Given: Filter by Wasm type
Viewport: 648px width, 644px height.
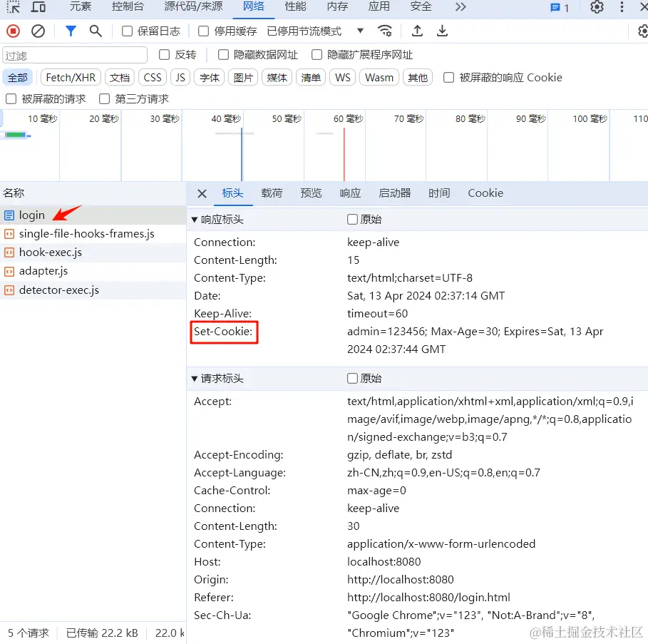Looking at the screenshot, I should point(379,78).
